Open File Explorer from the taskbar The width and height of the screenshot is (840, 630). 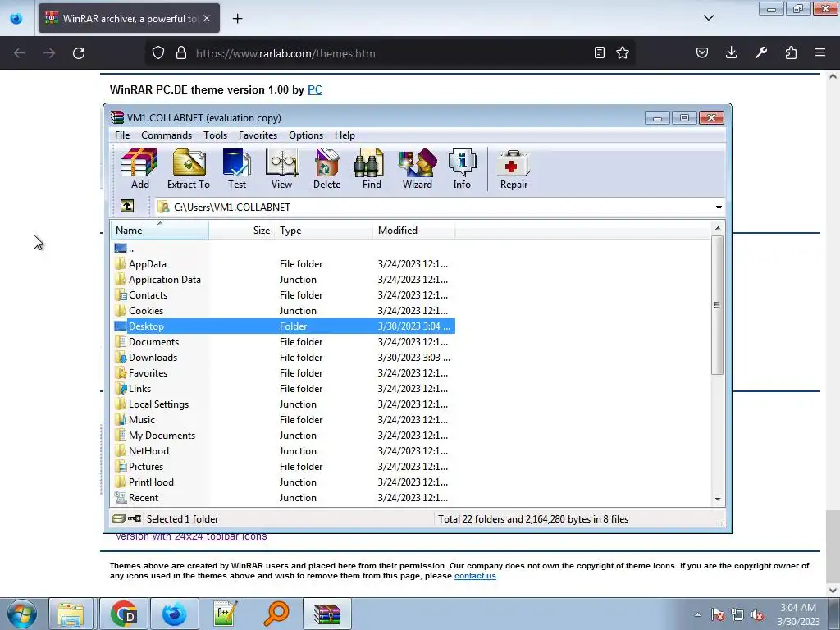[71, 614]
